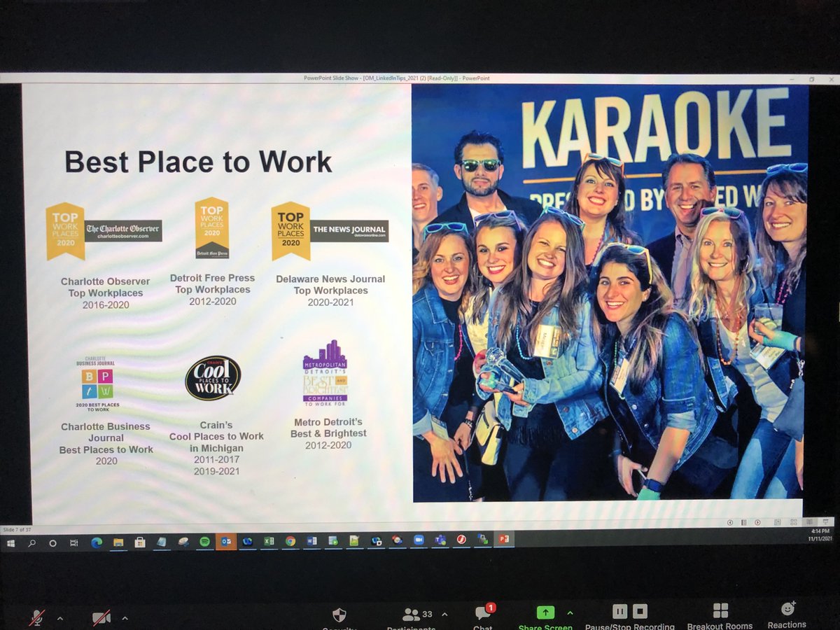Open Microsoft Store from the taskbar

click(x=140, y=541)
